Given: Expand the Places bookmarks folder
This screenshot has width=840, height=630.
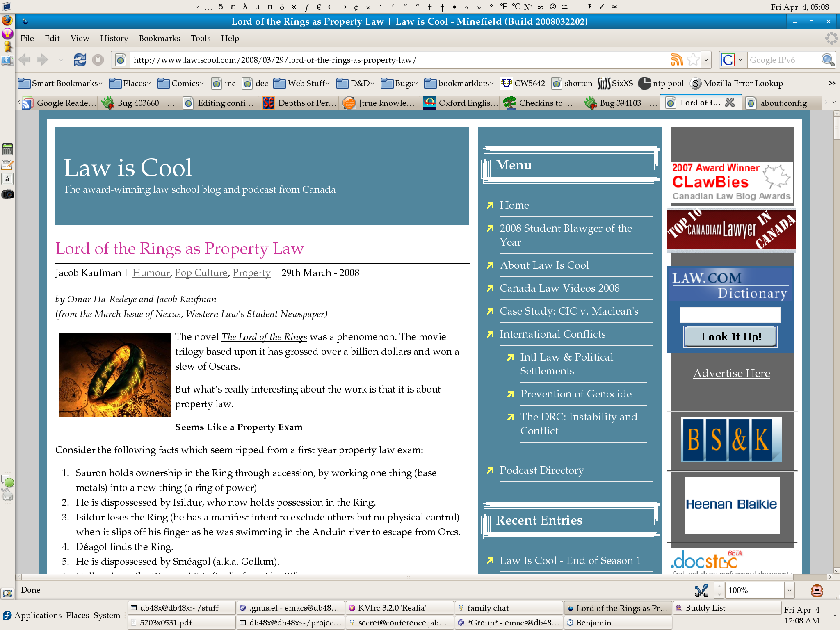Looking at the screenshot, I should click(130, 83).
